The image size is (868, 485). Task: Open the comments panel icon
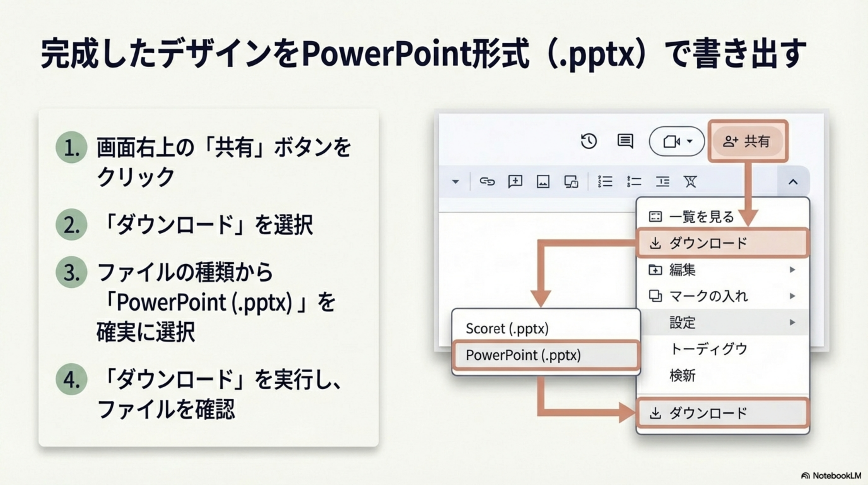(x=625, y=141)
